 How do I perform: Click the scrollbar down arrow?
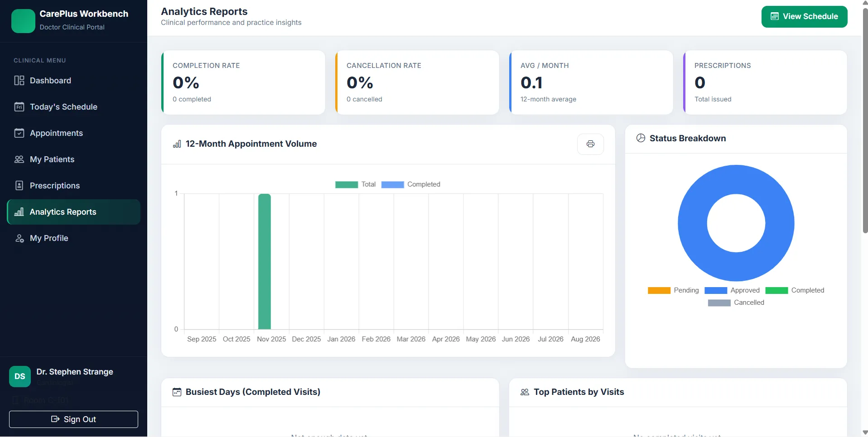[865, 432]
